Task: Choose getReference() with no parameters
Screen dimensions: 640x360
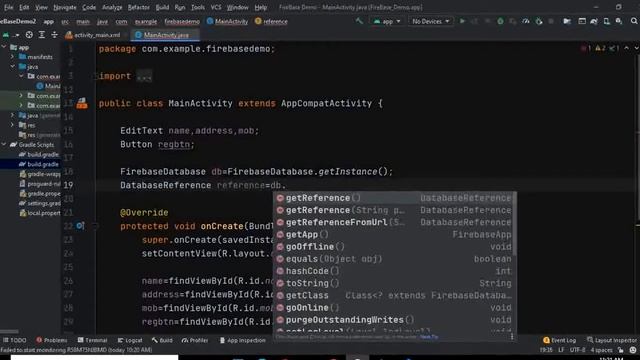Action: (x=394, y=198)
